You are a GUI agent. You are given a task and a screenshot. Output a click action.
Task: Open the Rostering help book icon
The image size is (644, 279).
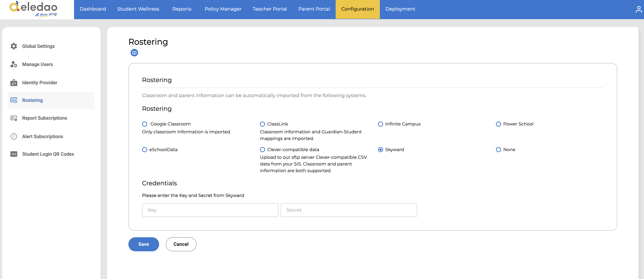click(134, 52)
